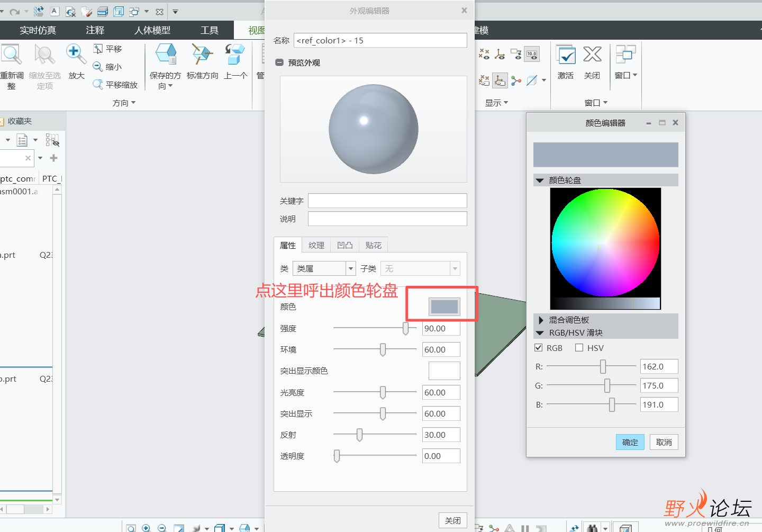Viewport: 762px width, 532px height.
Task: Click the 透明度 slider handle
Action: click(x=337, y=456)
